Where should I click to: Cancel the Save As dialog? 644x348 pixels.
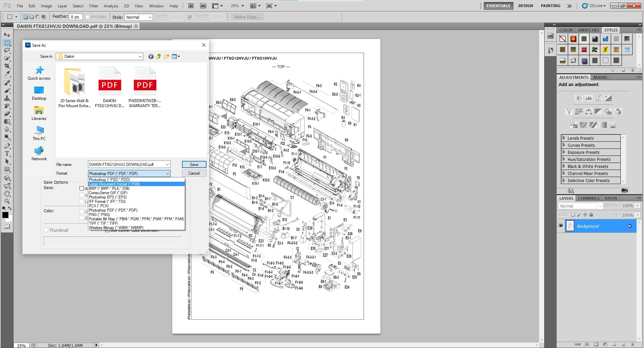[194, 173]
